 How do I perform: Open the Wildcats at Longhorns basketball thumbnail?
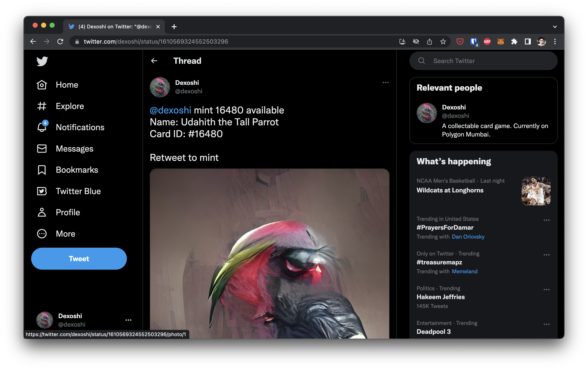point(536,191)
